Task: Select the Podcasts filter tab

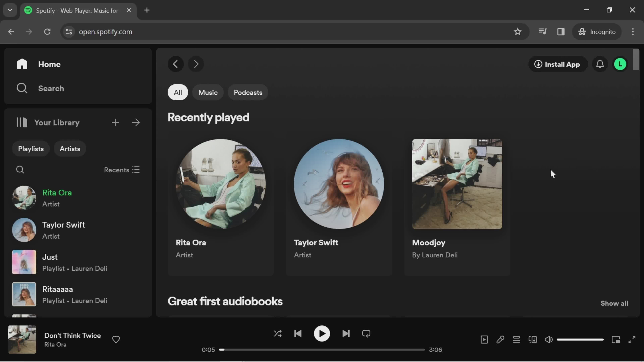Action: 248,93
